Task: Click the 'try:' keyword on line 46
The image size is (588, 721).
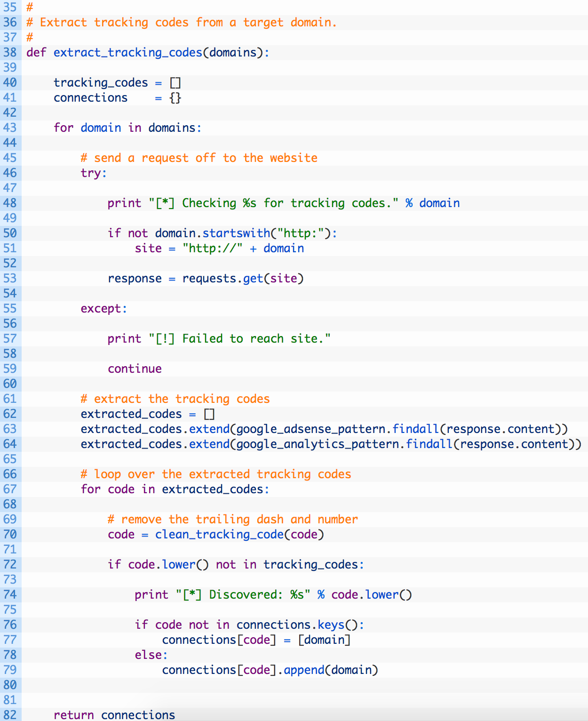Action: pos(94,173)
